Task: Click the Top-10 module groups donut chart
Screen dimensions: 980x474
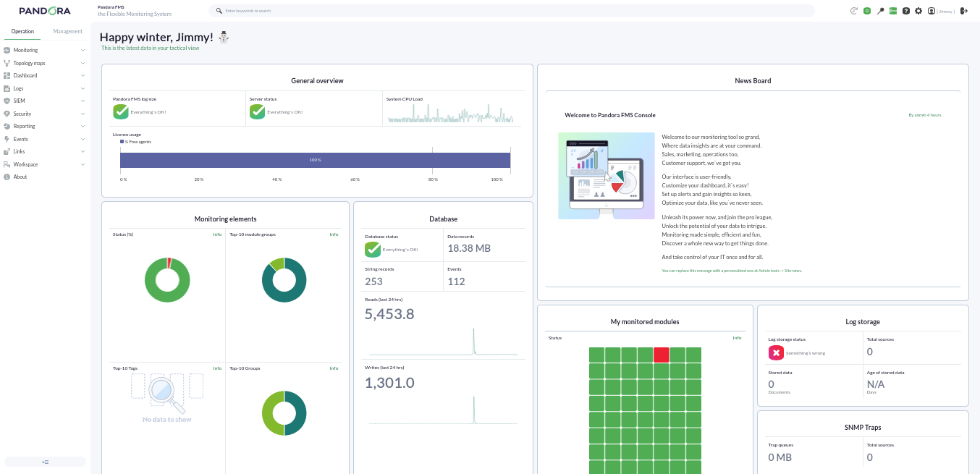Action: tap(284, 280)
